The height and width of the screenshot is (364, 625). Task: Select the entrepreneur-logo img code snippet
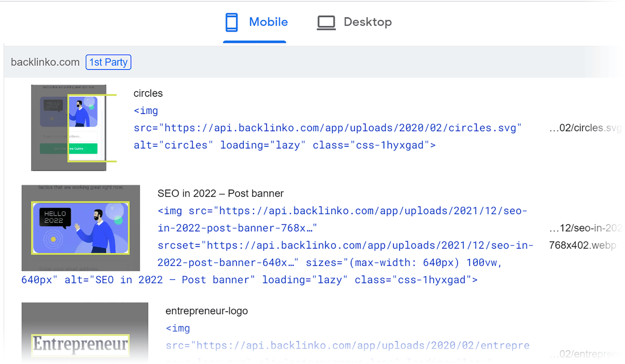coord(347,346)
